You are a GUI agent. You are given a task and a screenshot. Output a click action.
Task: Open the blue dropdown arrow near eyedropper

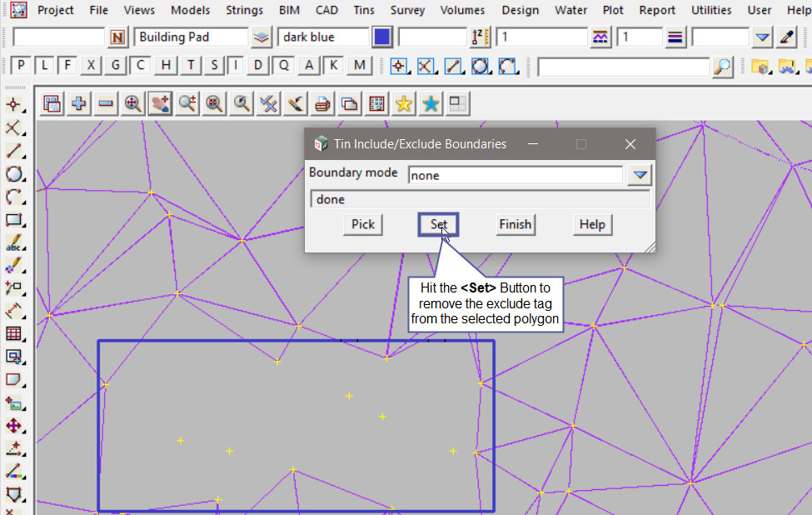tap(762, 37)
